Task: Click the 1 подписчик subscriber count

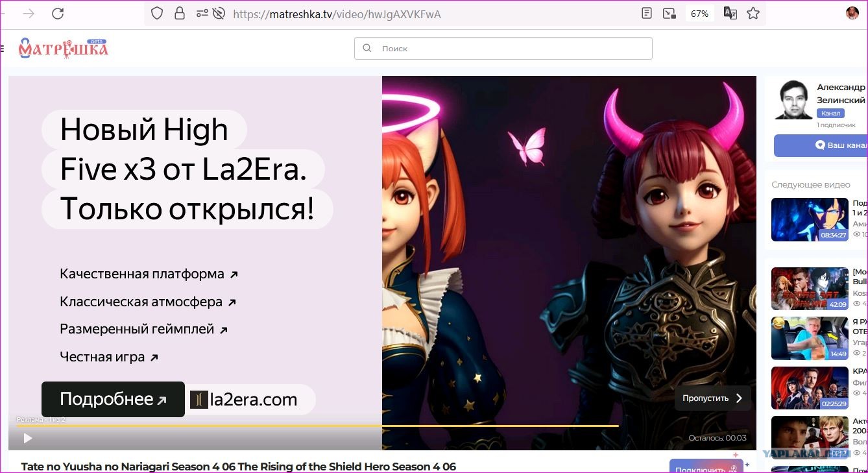Action: (x=836, y=125)
